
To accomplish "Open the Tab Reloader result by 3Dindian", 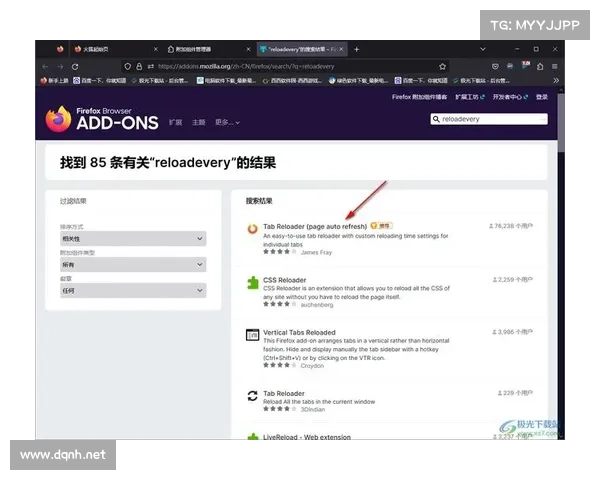I will tap(284, 393).
